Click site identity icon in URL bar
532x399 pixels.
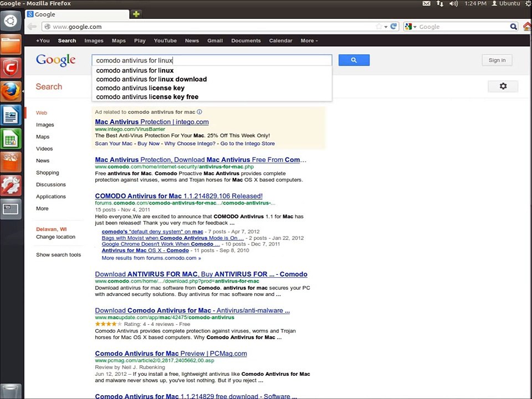(x=48, y=27)
